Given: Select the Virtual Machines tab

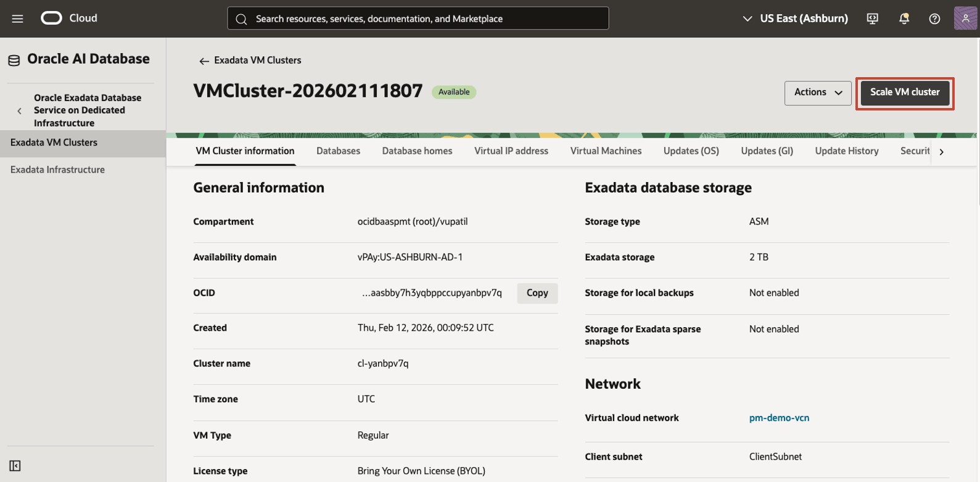Looking at the screenshot, I should [x=606, y=151].
